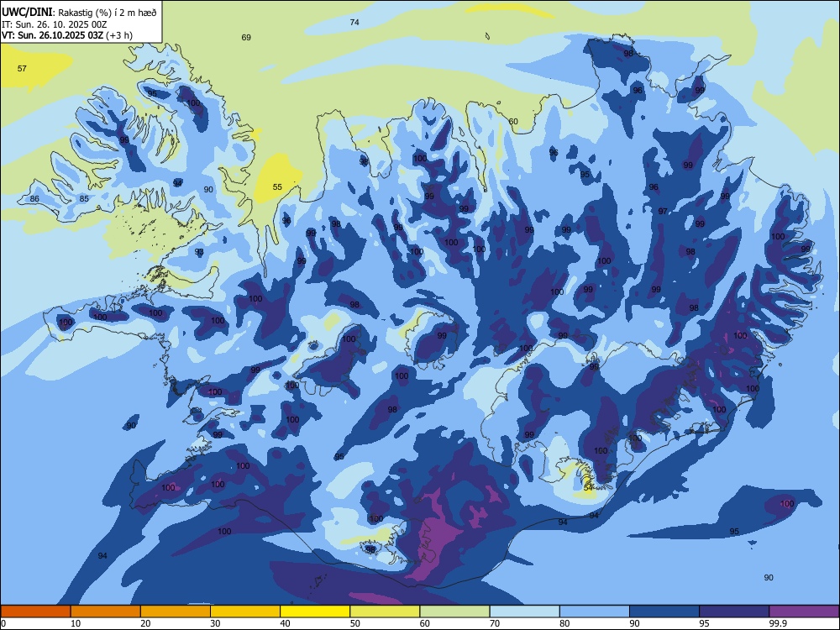The width and height of the screenshot is (840, 630).
Task: Click the '74' humidity value at top
Action: click(x=354, y=23)
